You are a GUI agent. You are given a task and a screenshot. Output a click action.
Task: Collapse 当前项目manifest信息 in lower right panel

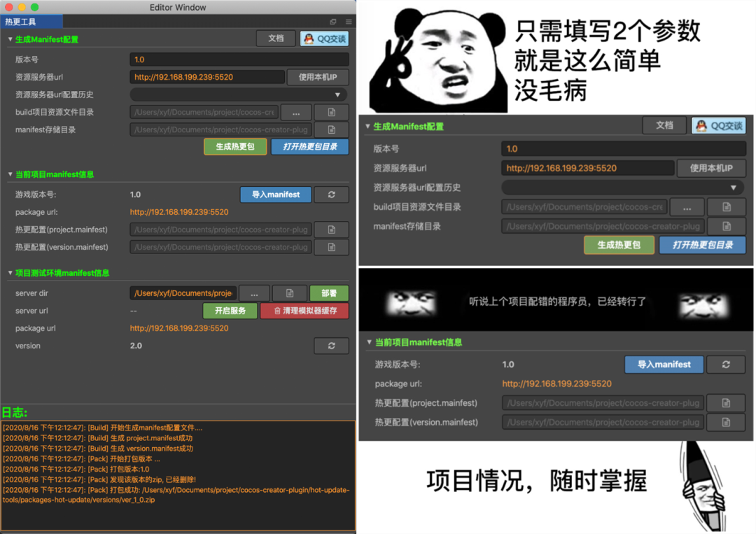pyautogui.click(x=370, y=342)
